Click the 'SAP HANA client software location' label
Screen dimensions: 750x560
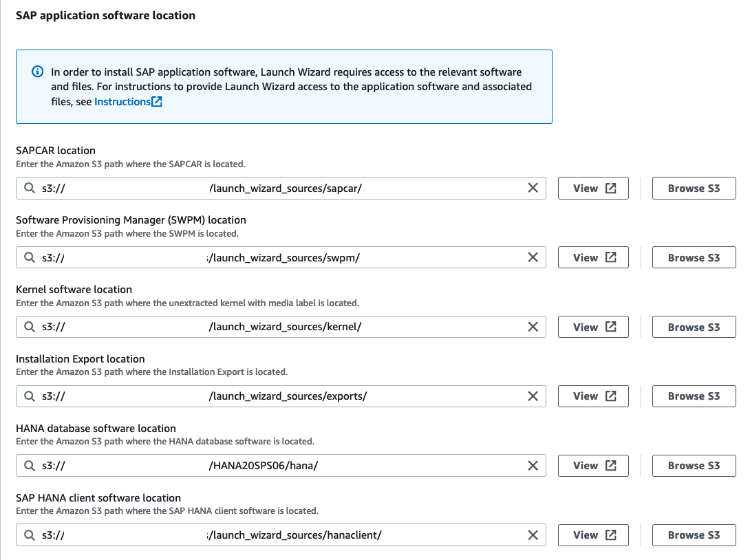click(x=98, y=497)
